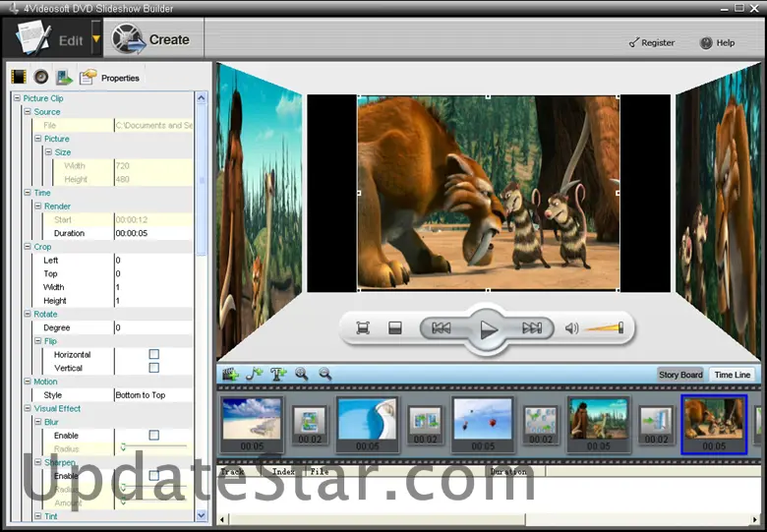Zoom in on the storyboard
The height and width of the screenshot is (532, 767).
(302, 375)
